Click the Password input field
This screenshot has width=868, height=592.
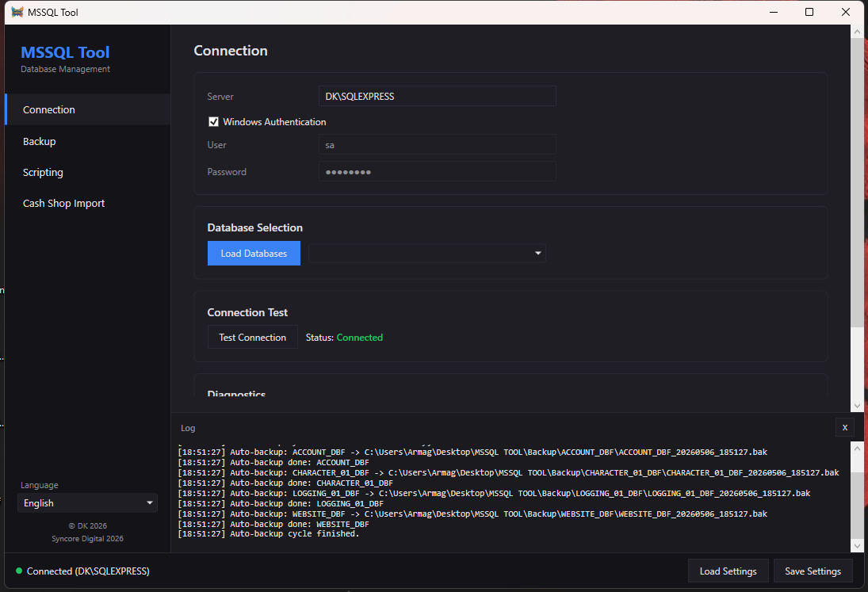[438, 171]
